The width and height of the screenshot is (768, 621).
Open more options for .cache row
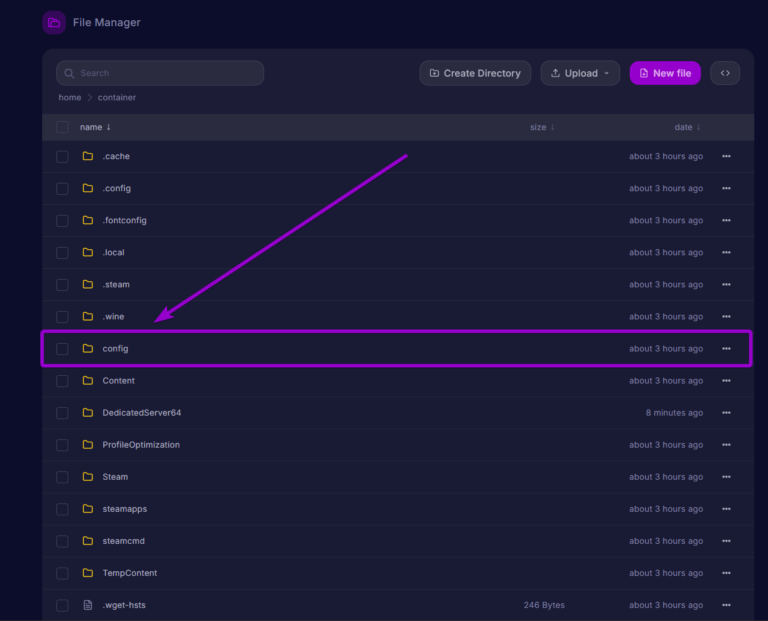pos(726,156)
